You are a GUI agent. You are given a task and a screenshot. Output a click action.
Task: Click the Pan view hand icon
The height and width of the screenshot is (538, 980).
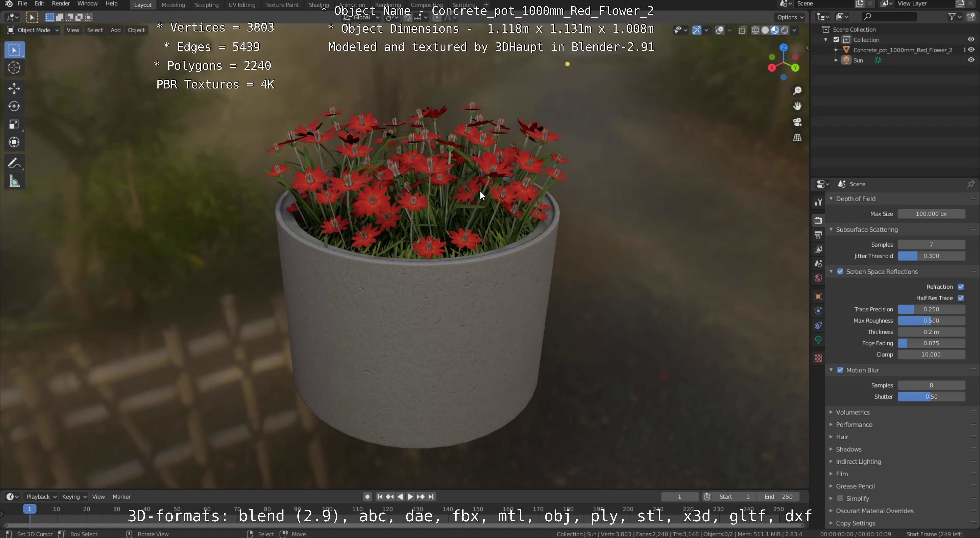click(797, 106)
